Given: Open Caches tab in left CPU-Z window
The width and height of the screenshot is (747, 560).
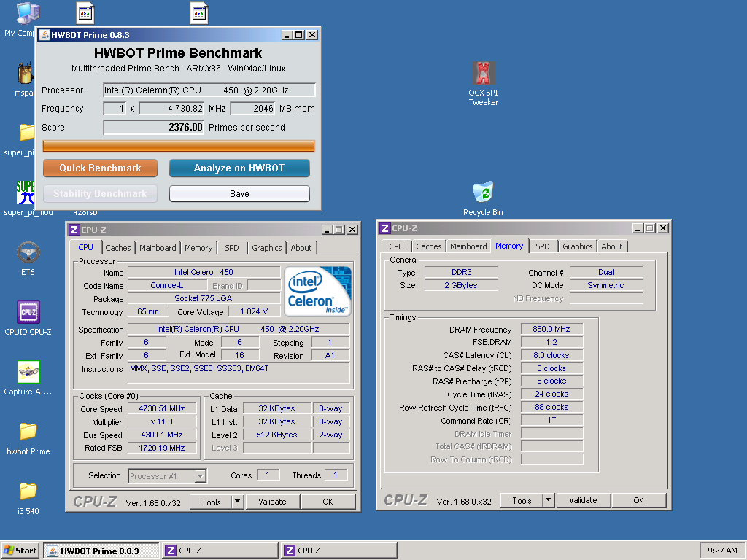Looking at the screenshot, I should [x=117, y=248].
